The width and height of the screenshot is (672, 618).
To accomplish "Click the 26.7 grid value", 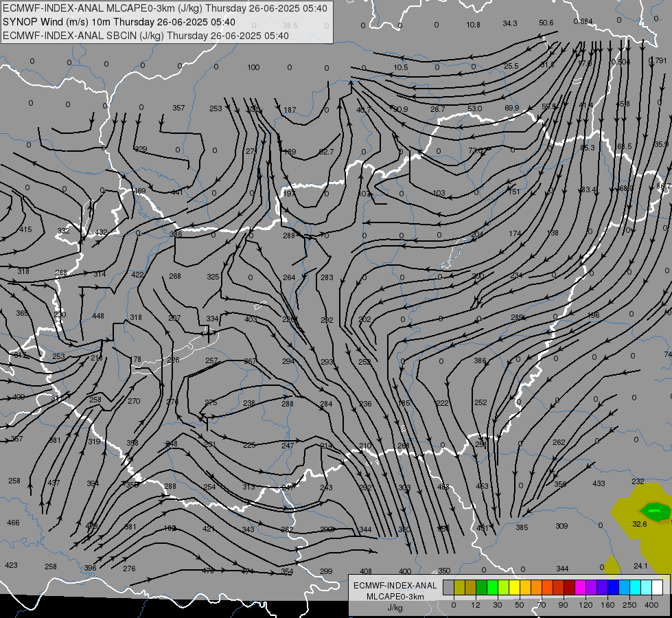I will point(437,109).
